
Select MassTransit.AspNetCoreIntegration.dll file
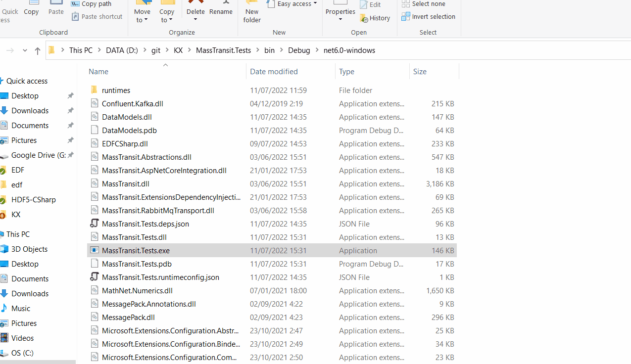click(164, 171)
